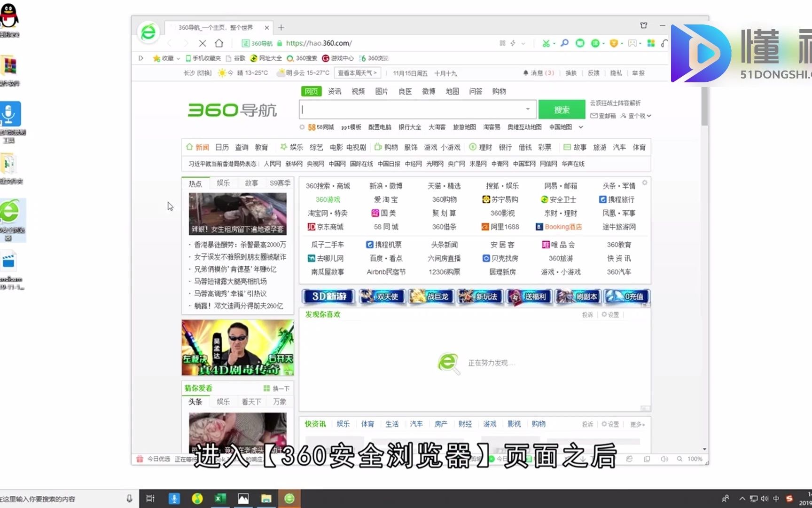Click the site grid settings gear
This screenshot has height=508, width=812.
pos(645,183)
